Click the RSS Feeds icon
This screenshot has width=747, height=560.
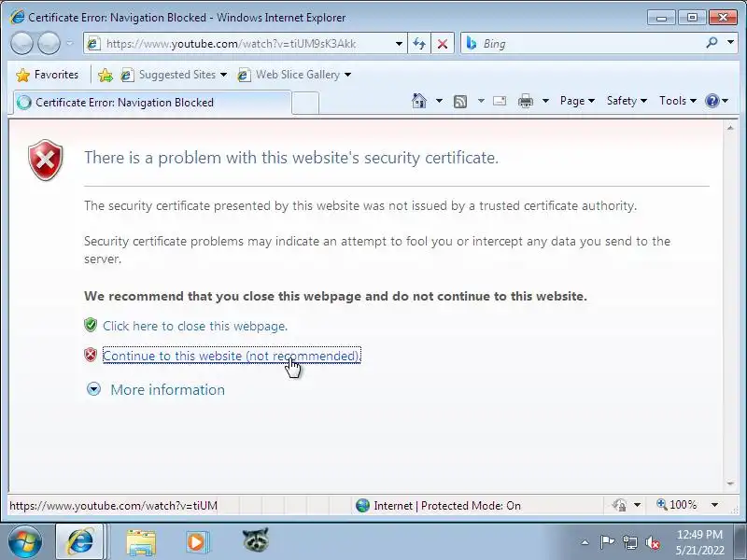click(x=460, y=101)
